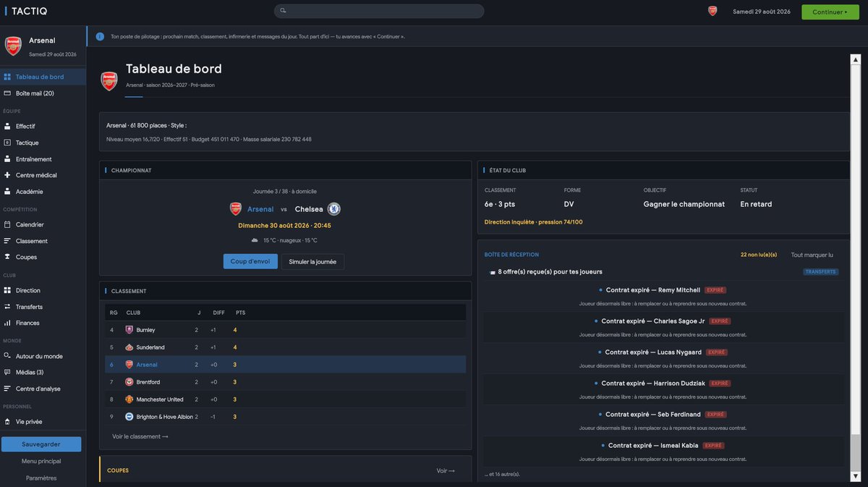The width and height of the screenshot is (868, 487).
Task: Click the Arsenal crest in top bar
Action: pyautogui.click(x=712, y=11)
